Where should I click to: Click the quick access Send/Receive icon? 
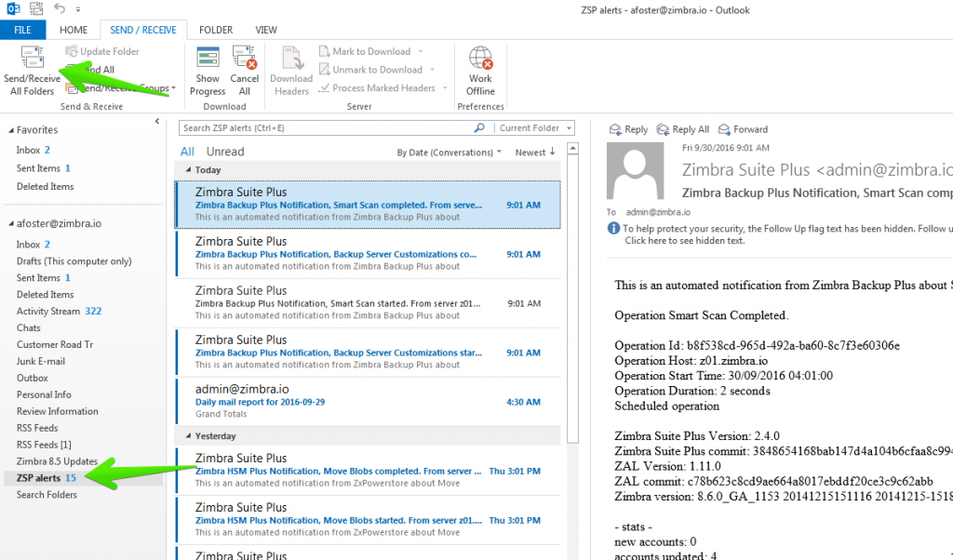pyautogui.click(x=36, y=9)
